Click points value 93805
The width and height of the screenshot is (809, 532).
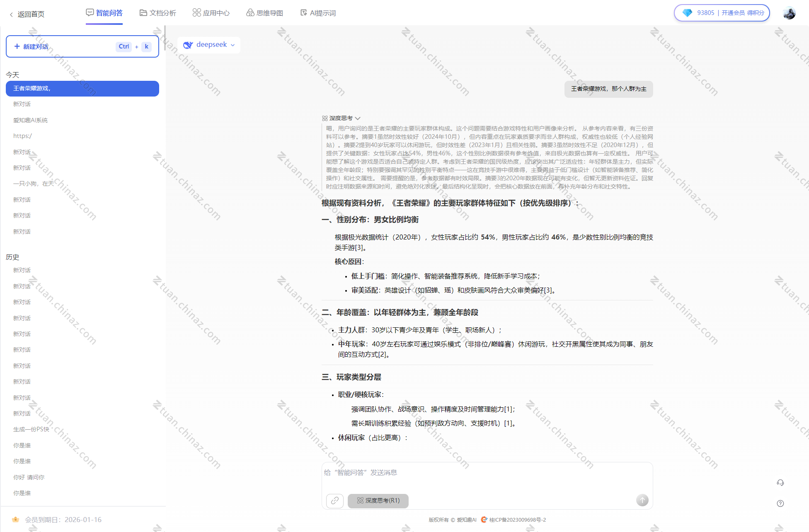(706, 13)
